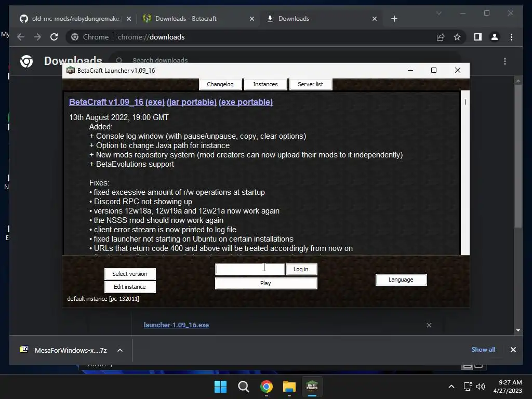Open the Server list tab
The height and width of the screenshot is (399, 532).
click(x=311, y=84)
